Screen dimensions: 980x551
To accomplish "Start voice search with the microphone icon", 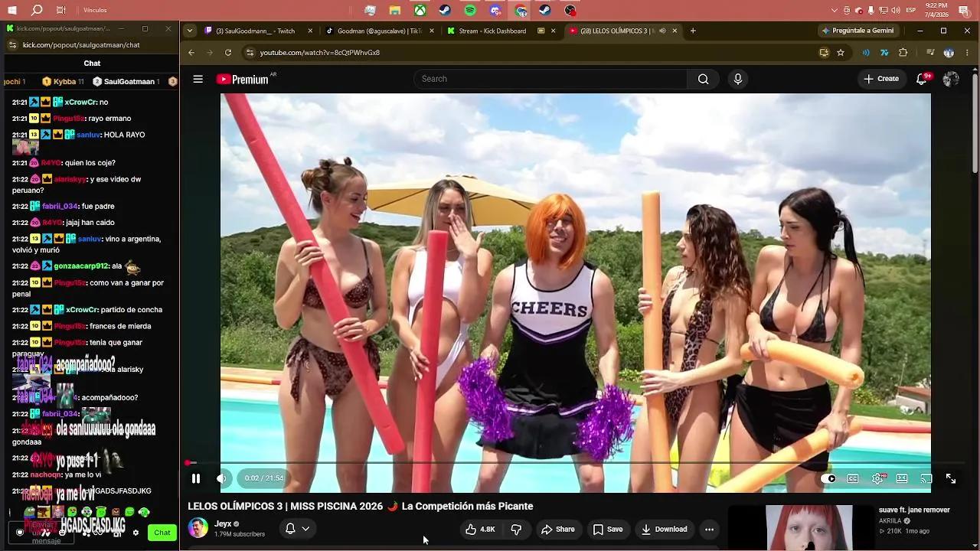I will (737, 79).
